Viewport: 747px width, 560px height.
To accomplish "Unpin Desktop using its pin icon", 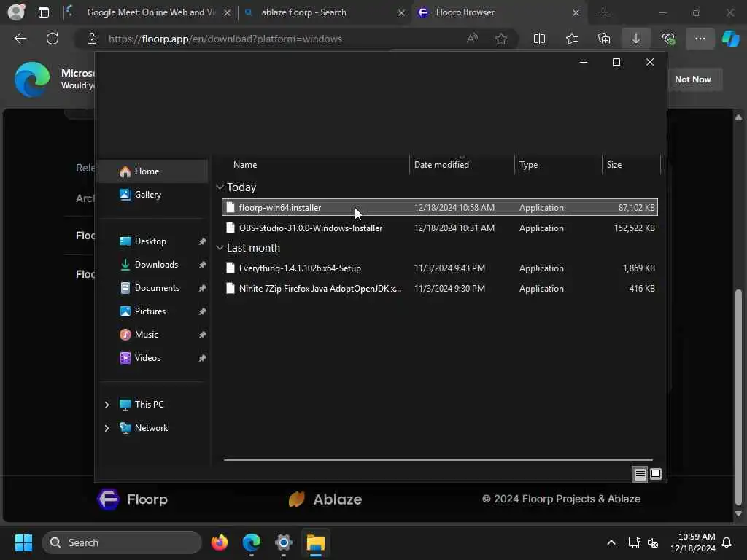I will [203, 241].
